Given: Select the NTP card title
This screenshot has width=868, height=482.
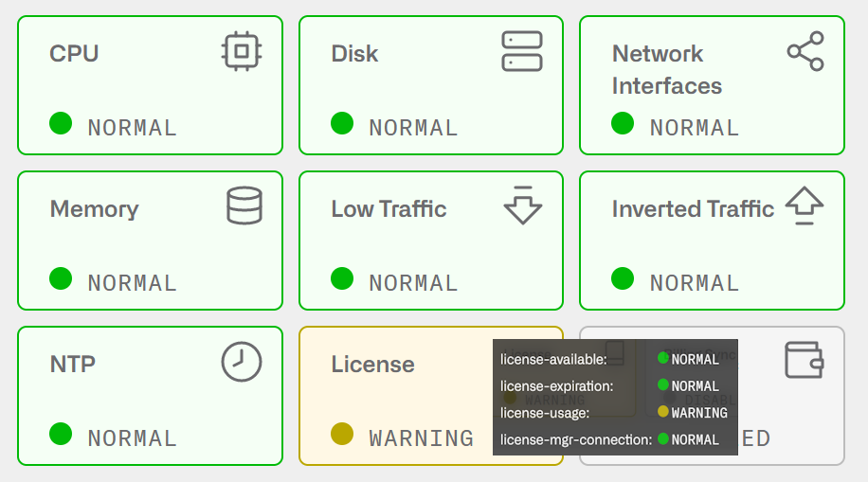Looking at the screenshot, I should pos(73,365).
